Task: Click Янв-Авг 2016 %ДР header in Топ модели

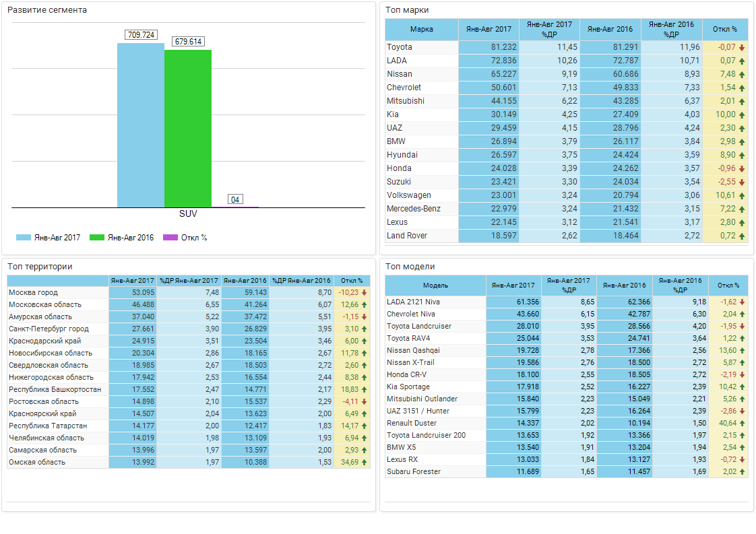Action: pyautogui.click(x=681, y=286)
